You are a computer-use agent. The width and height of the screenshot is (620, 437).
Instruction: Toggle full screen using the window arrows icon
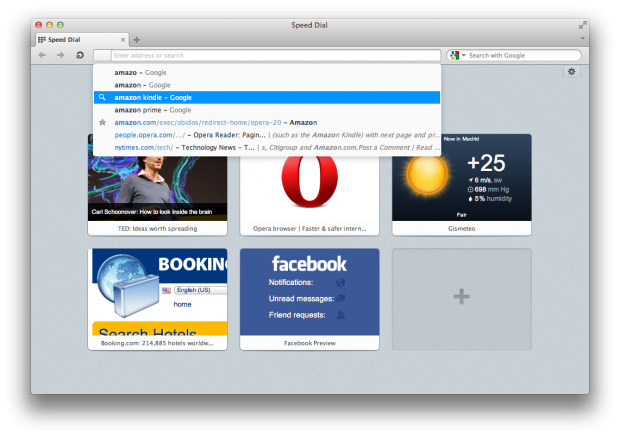582,24
